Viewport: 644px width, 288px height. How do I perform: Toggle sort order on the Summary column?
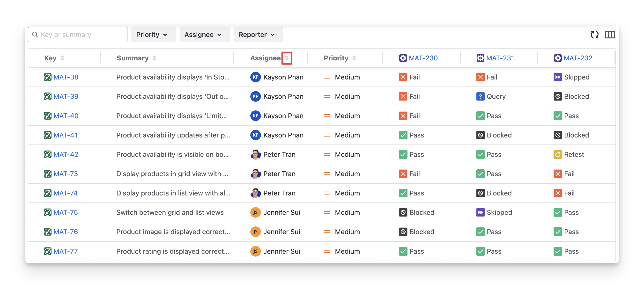(155, 58)
